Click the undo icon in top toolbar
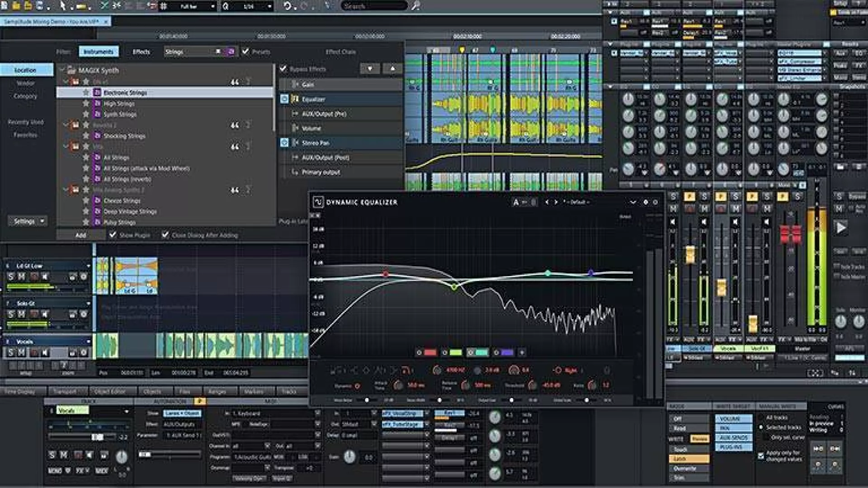This screenshot has width=868, height=488. click(287, 6)
